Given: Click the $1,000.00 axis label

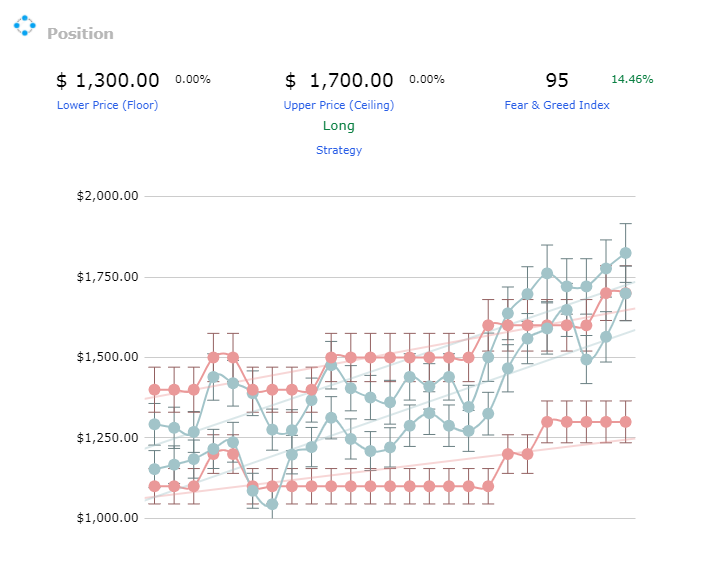Looking at the screenshot, I should click(108, 518).
